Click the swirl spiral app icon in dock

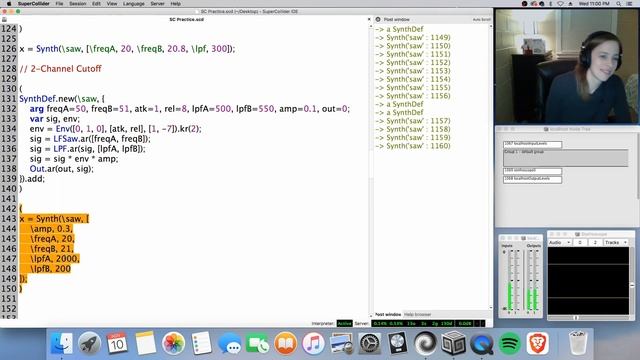point(425,343)
